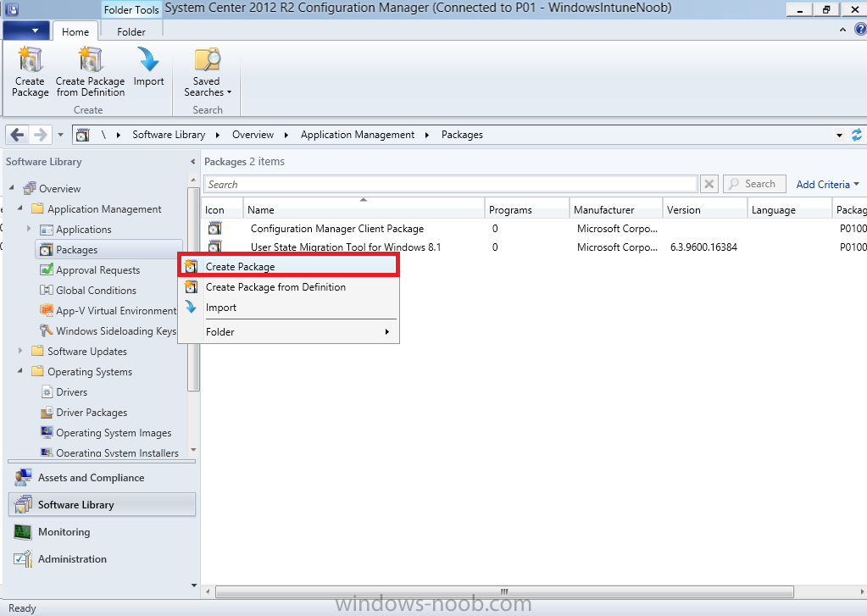Sort the list by Version column
Screen dimensions: 867x616
(705, 209)
